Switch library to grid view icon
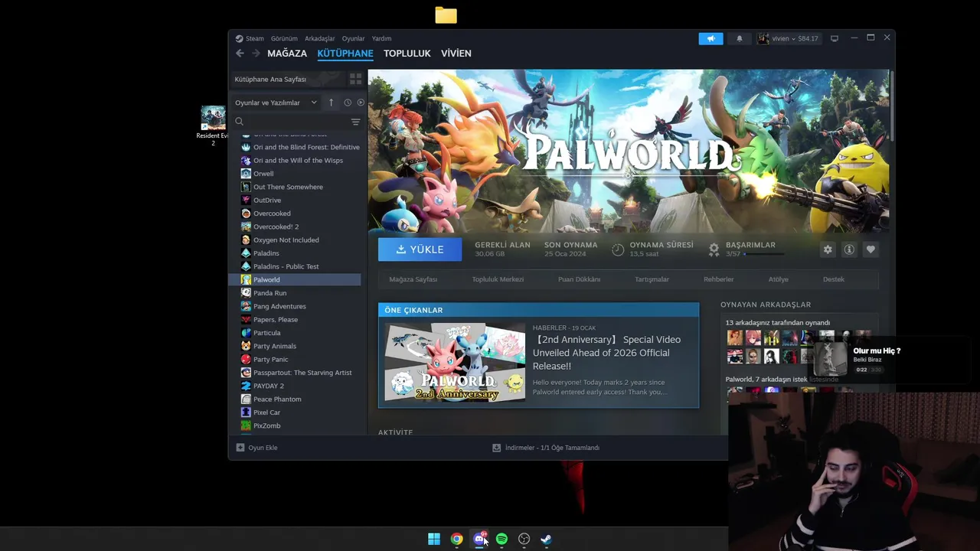980x551 pixels. click(355, 79)
